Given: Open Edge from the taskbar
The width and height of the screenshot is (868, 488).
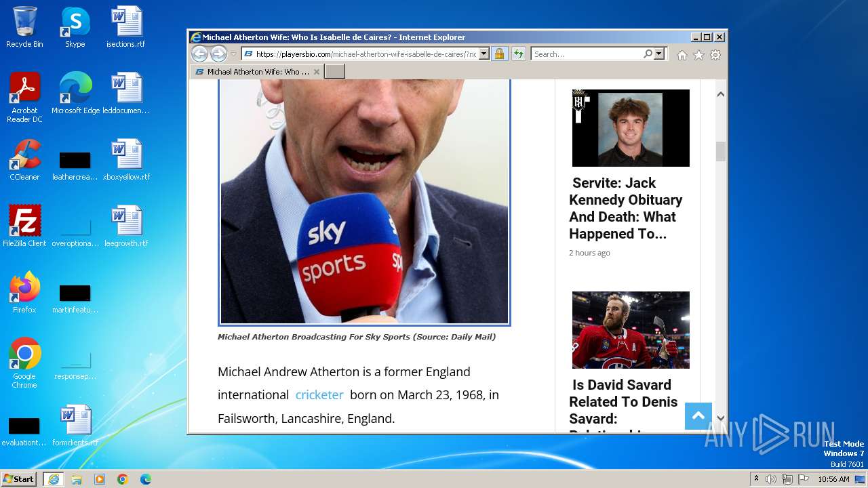Looking at the screenshot, I should point(146,479).
